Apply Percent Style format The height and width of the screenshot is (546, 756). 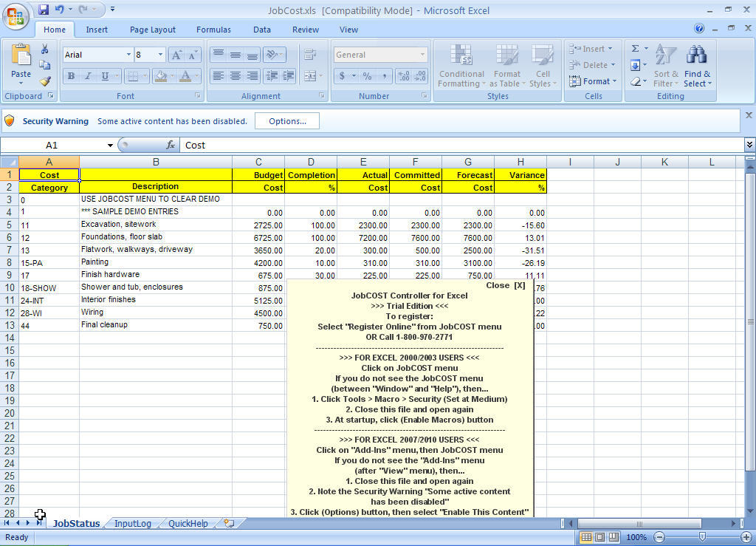(368, 76)
